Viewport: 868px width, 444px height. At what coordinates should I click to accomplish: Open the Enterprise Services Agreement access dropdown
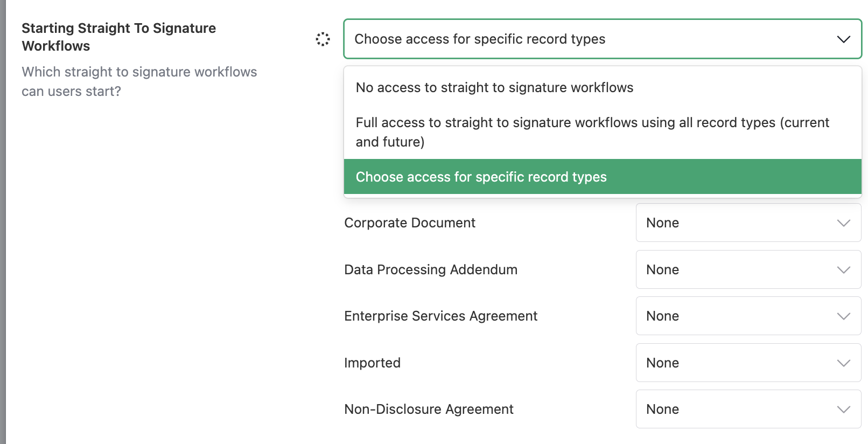(x=748, y=316)
